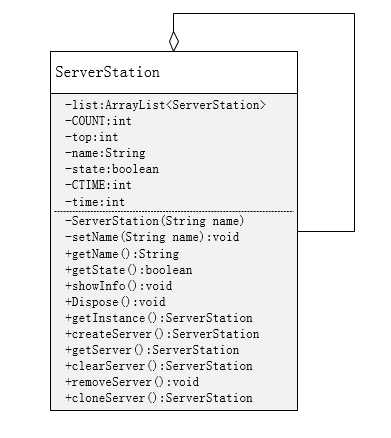Select the -top:int attribute line
391x438 pixels.
pos(92,137)
